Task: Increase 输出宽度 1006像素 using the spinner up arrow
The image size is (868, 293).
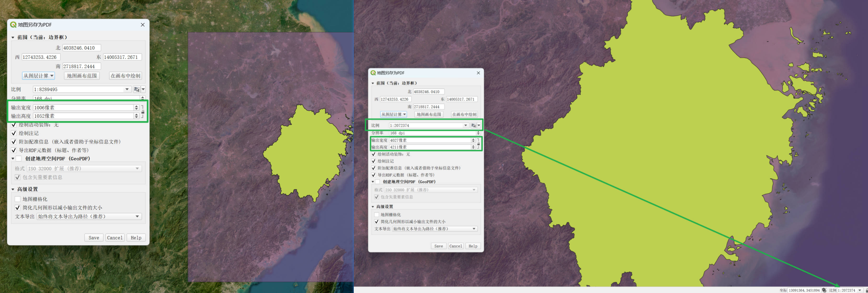Action: coord(137,106)
